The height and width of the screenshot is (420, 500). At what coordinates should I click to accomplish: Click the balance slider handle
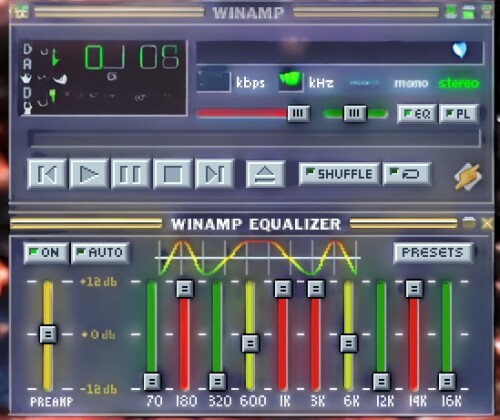click(x=355, y=114)
